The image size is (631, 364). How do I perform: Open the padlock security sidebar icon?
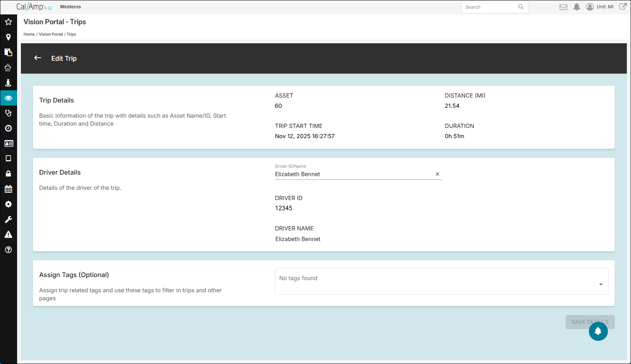(x=8, y=174)
